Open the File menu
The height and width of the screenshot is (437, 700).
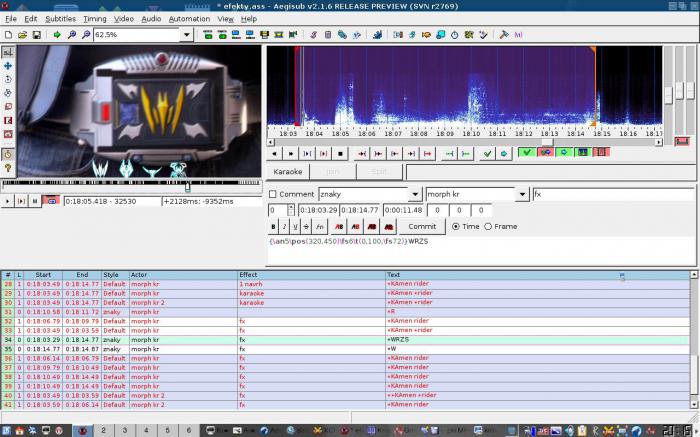11,19
